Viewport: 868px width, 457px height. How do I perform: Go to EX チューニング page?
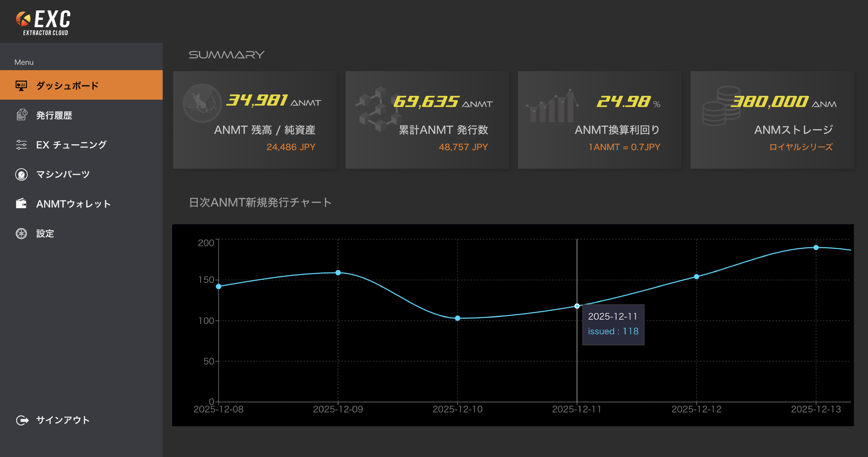tap(71, 145)
